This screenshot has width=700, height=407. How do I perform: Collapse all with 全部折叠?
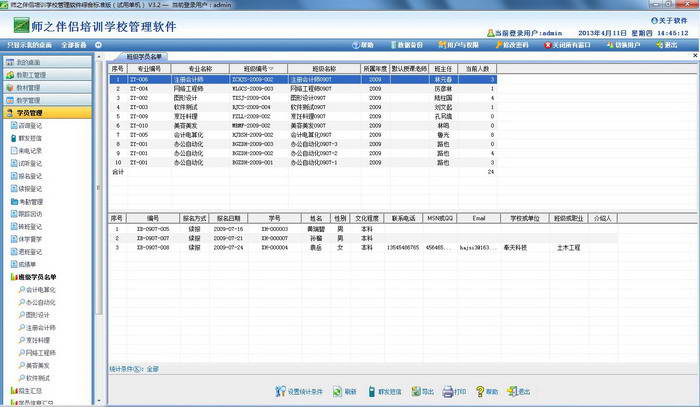pos(74,45)
